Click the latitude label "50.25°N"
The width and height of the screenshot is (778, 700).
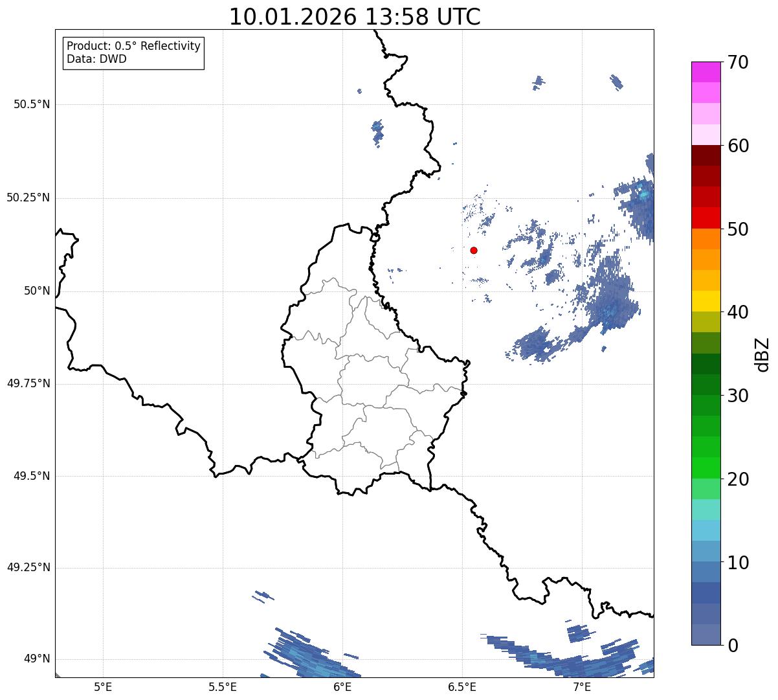(x=28, y=198)
